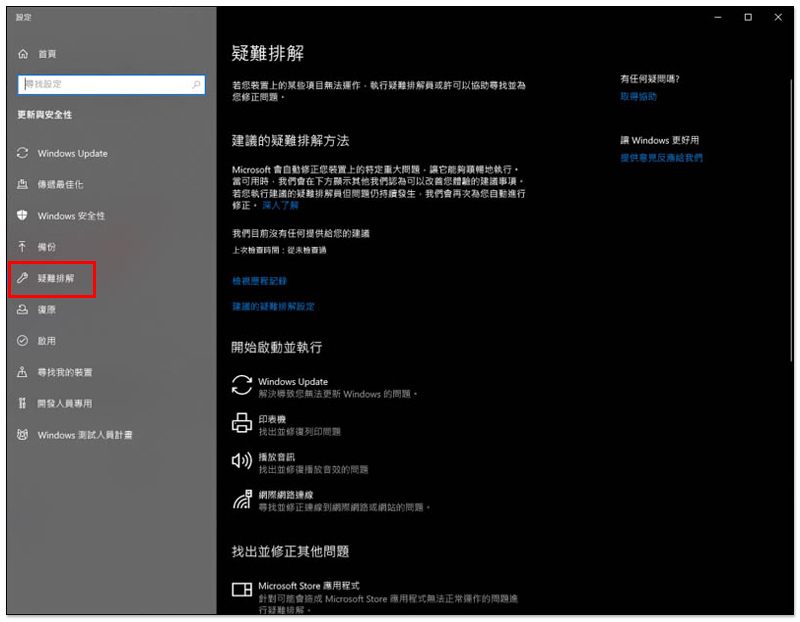The height and width of the screenshot is (622, 800).
Task: Select the 網際網路連線 troubleshooter entry
Action: pyautogui.click(x=331, y=501)
